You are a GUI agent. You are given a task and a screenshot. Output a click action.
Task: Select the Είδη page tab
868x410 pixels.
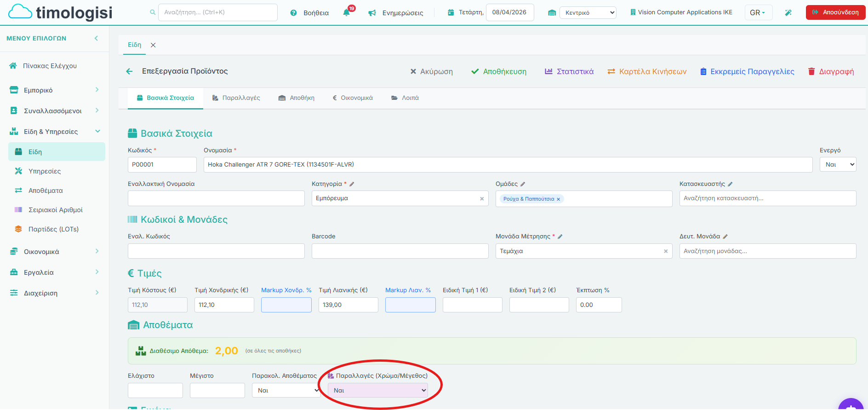134,45
